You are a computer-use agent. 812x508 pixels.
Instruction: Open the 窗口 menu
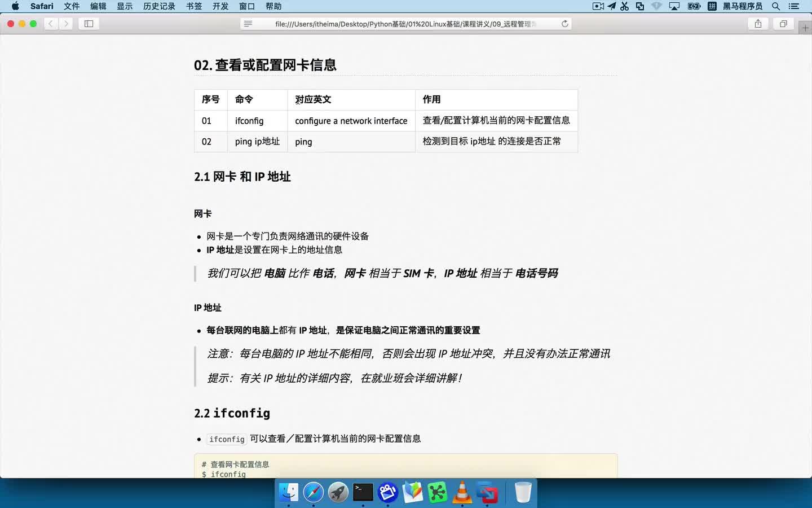coord(247,6)
